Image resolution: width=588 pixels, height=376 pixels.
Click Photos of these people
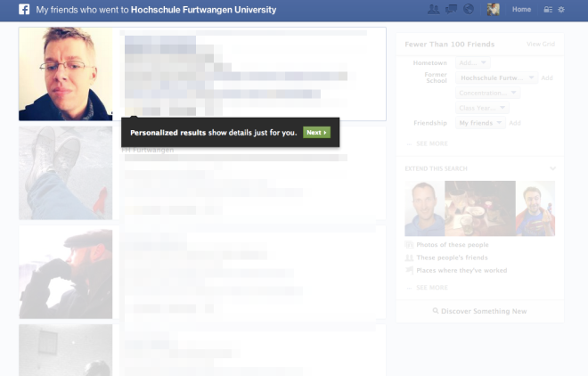click(x=453, y=245)
